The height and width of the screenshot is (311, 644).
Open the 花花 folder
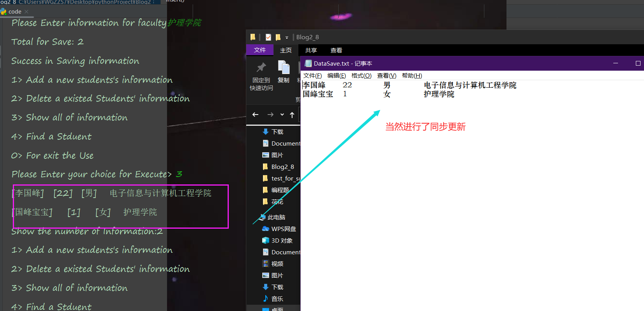(273, 202)
